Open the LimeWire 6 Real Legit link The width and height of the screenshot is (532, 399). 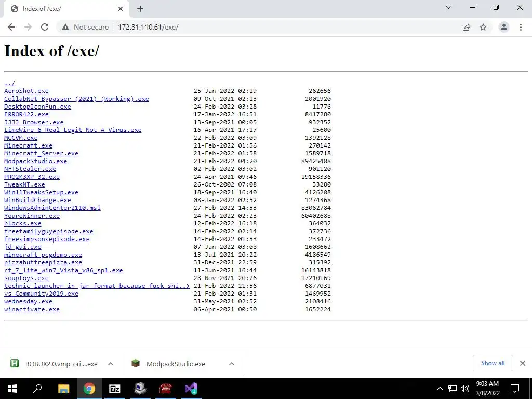[73, 130]
